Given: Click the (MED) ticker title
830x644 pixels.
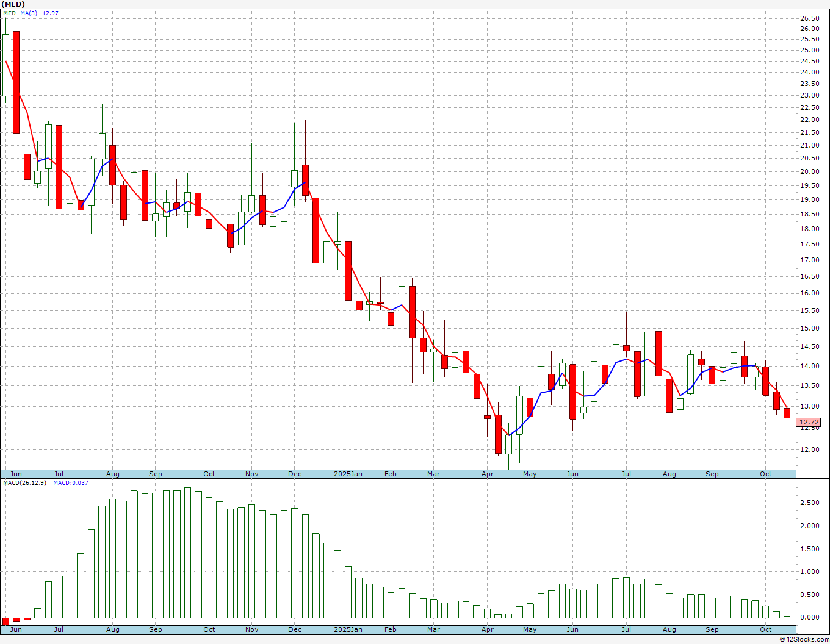Looking at the screenshot, I should point(13,4).
